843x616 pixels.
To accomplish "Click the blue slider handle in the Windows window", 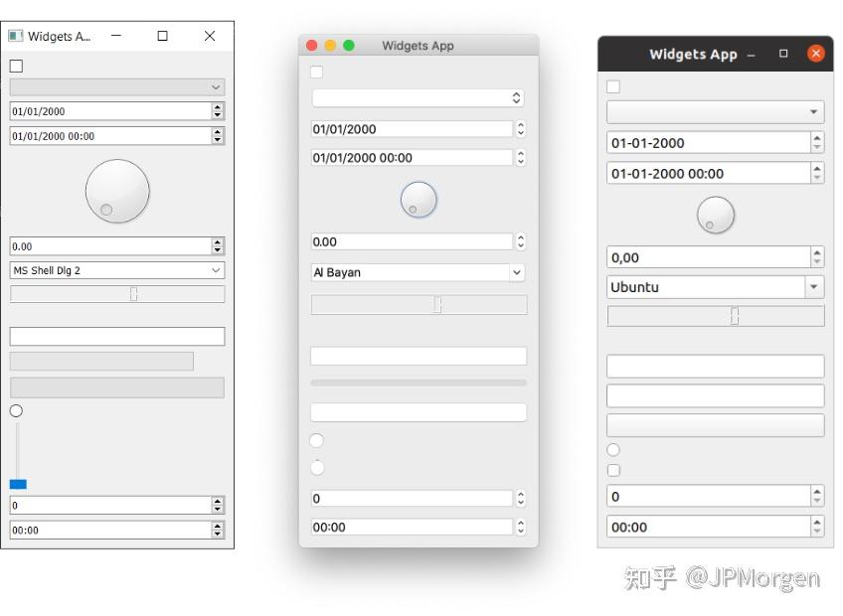I will click(x=16, y=484).
